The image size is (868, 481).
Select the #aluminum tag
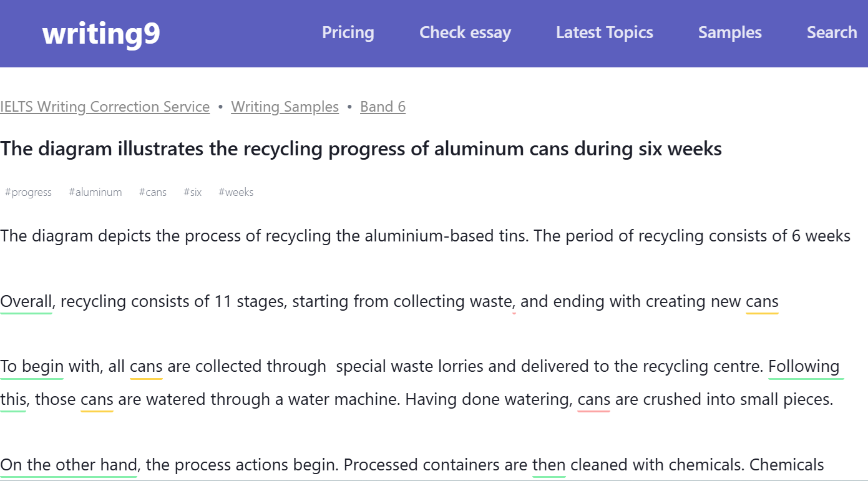click(95, 192)
